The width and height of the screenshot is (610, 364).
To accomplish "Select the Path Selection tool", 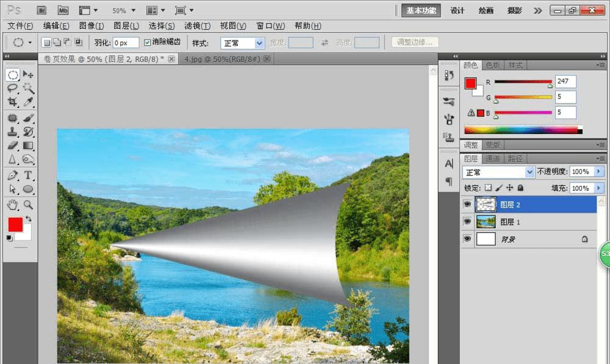I will point(12,189).
